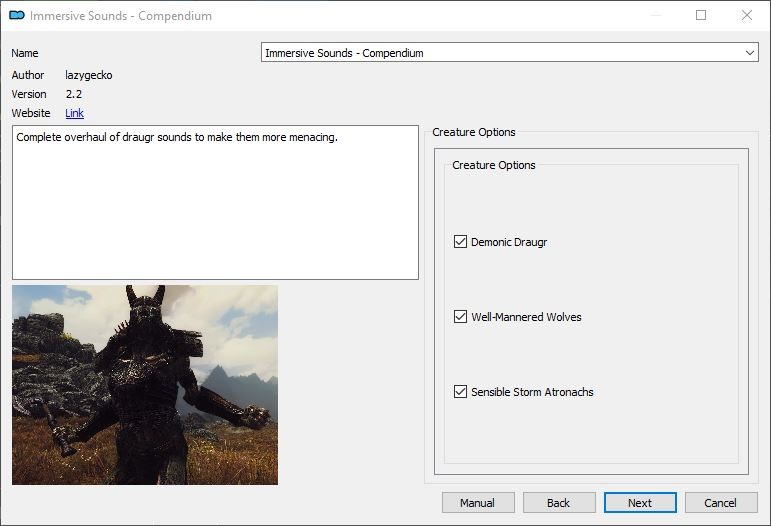Go Back to previous page

pyautogui.click(x=559, y=502)
